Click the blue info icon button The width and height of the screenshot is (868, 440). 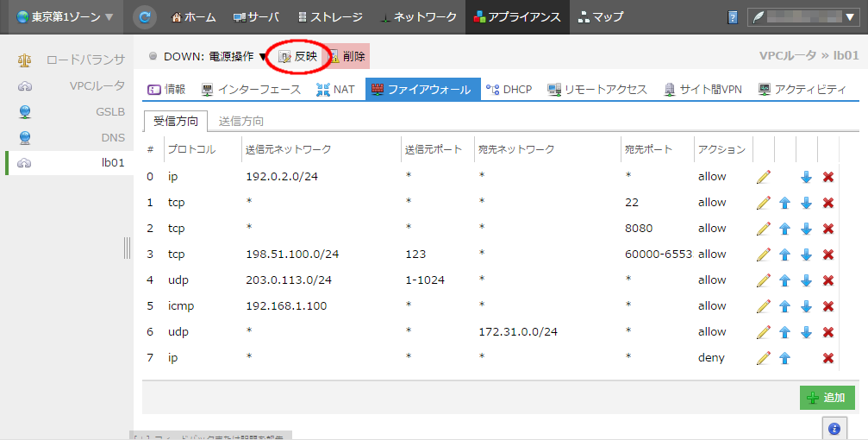click(x=834, y=428)
